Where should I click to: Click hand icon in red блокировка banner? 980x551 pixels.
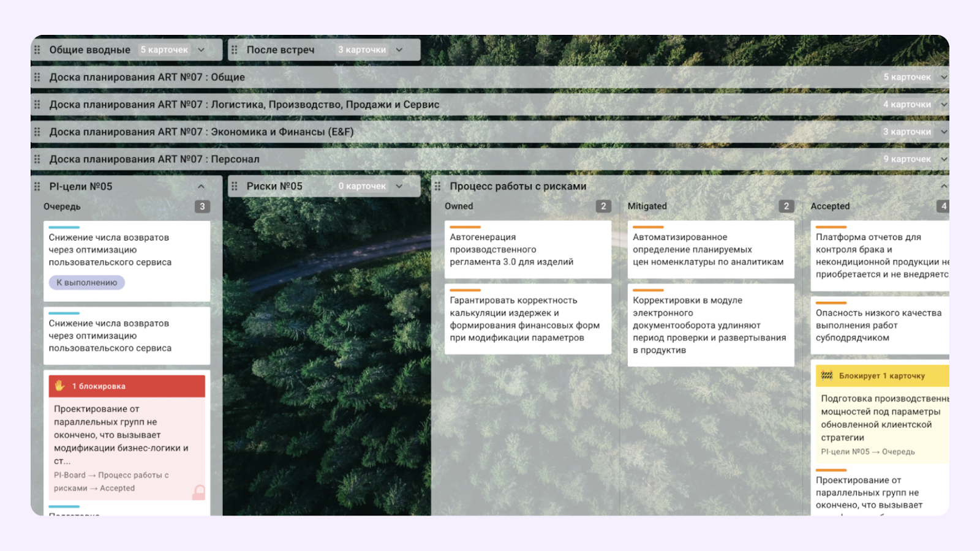pos(60,386)
